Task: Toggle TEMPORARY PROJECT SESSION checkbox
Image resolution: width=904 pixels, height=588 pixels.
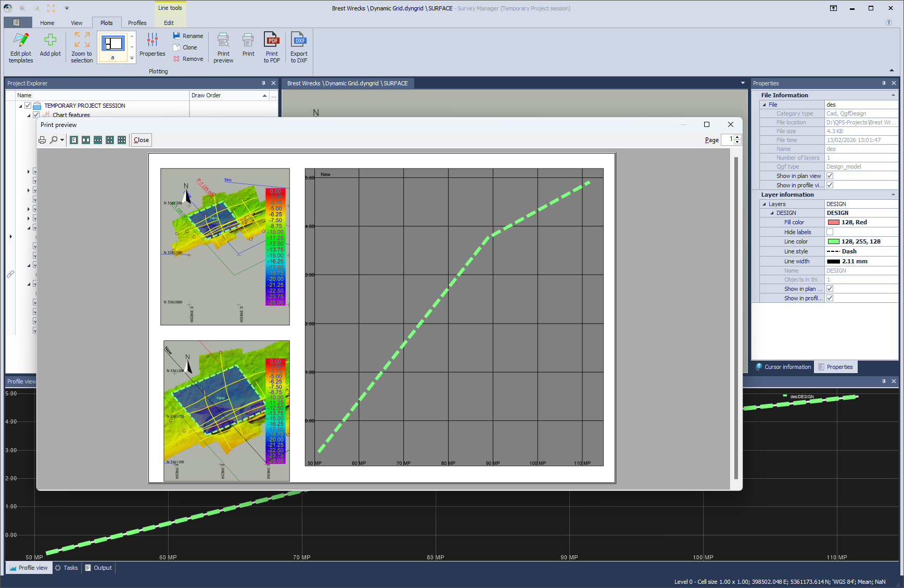Action: [x=28, y=106]
